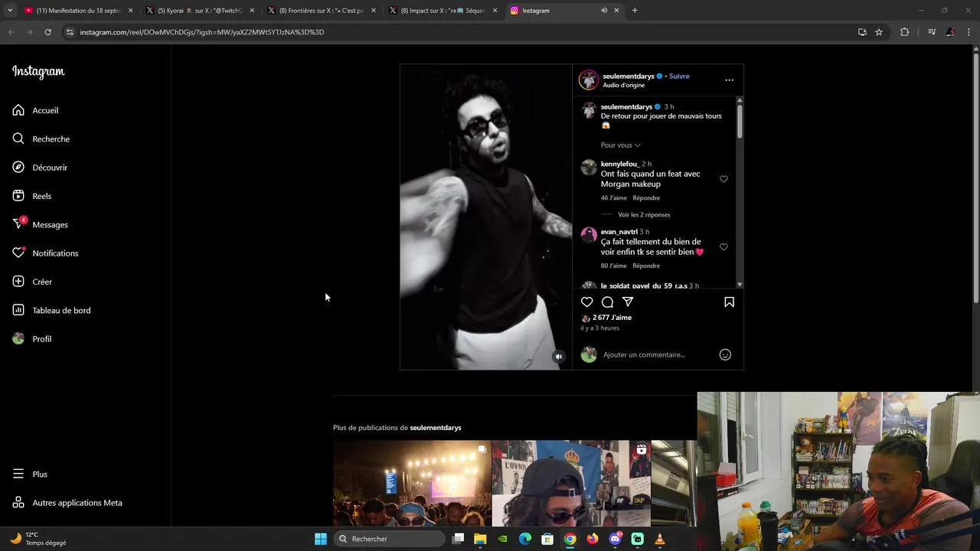
Task: Click Audio d'origine link
Action: 624,85
